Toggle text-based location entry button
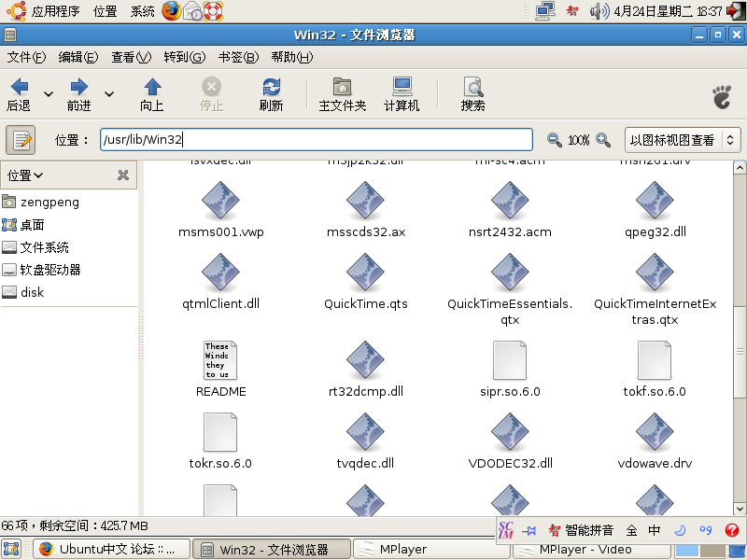747x560 pixels. click(x=21, y=140)
